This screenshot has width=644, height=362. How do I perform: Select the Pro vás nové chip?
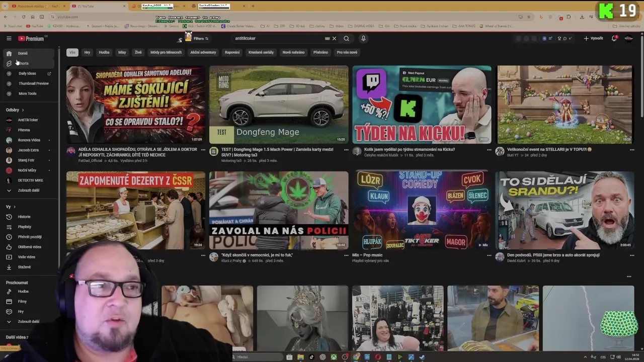(347, 52)
